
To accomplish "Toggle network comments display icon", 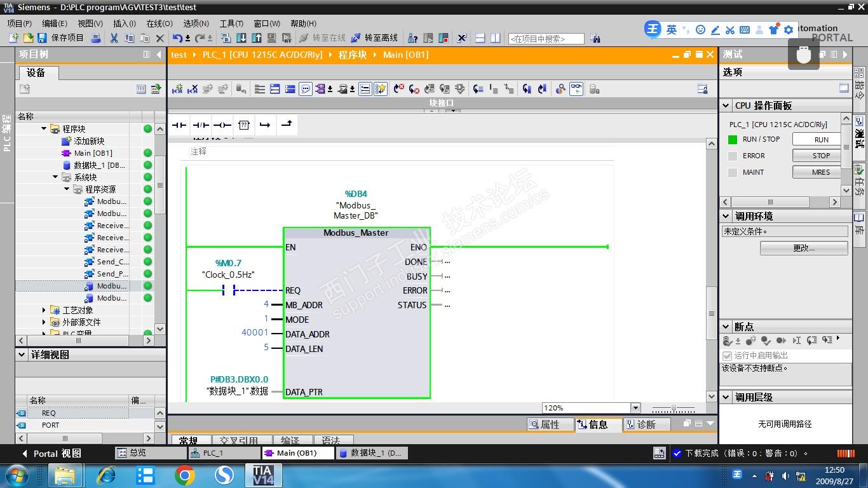I will [x=306, y=89].
